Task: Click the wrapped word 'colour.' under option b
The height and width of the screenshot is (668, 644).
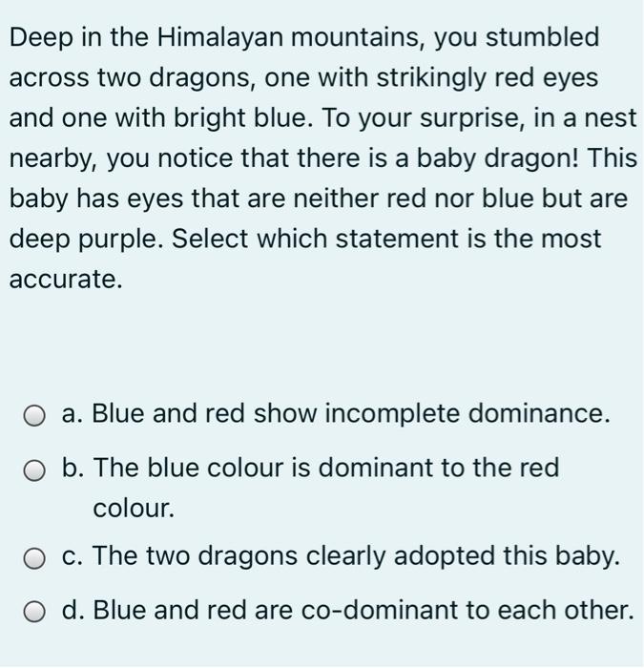Action: (x=134, y=509)
